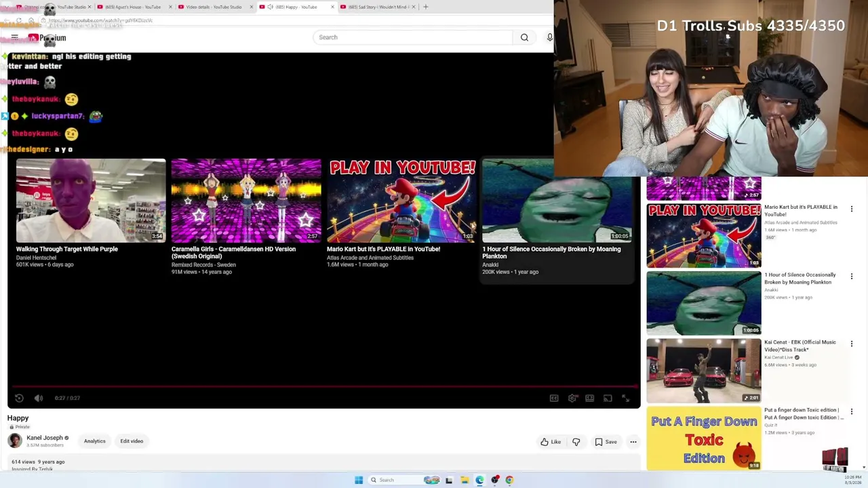Screen dimensions: 868x488
Task: Open options menu for Kai Cenat EBK video
Action: [x=852, y=344]
